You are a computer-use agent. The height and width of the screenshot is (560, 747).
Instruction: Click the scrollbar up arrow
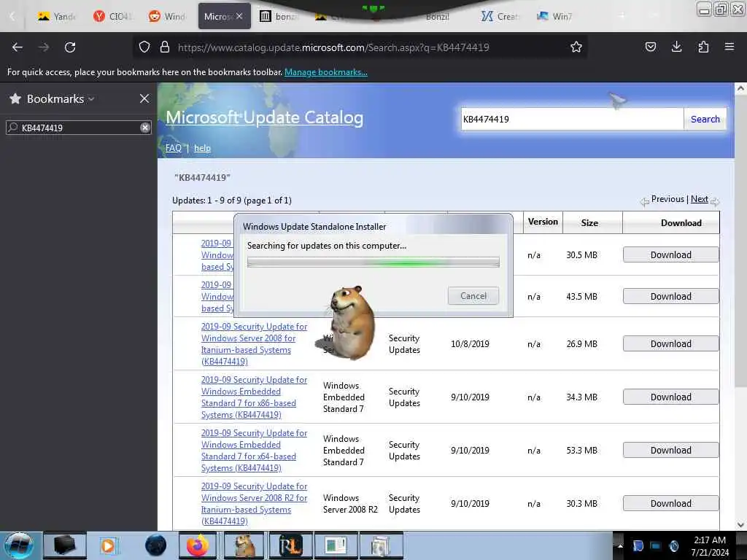[x=740, y=88]
